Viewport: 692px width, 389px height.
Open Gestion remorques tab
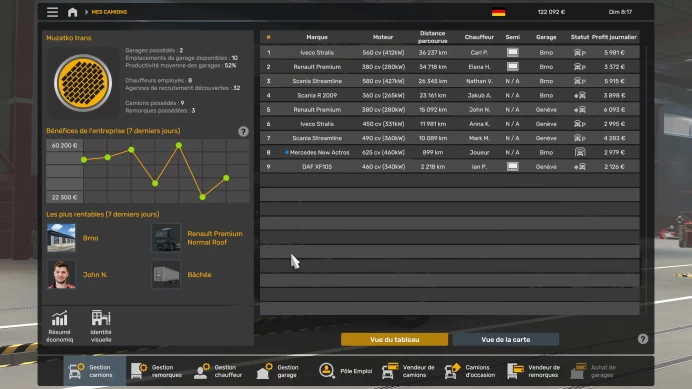click(x=157, y=371)
